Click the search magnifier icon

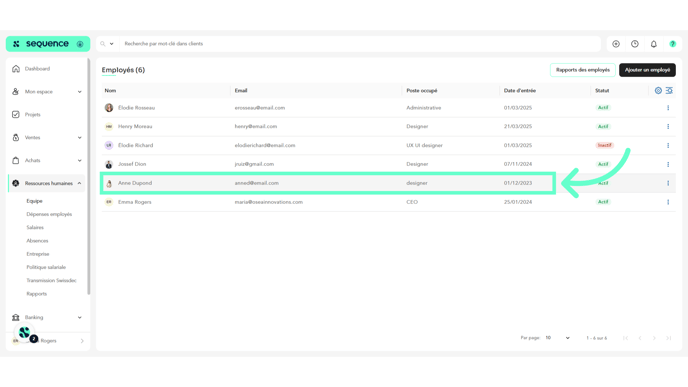click(103, 44)
